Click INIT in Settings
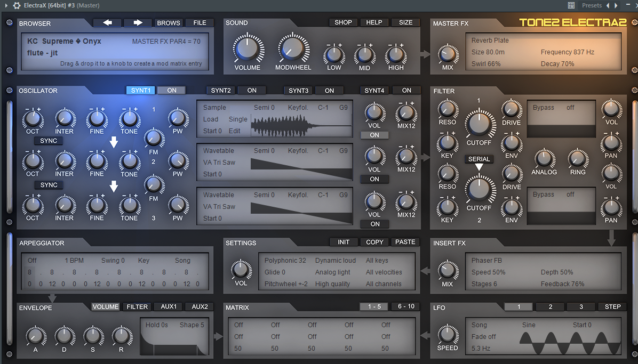Screen dimensions: 638x364 pyautogui.click(x=344, y=242)
